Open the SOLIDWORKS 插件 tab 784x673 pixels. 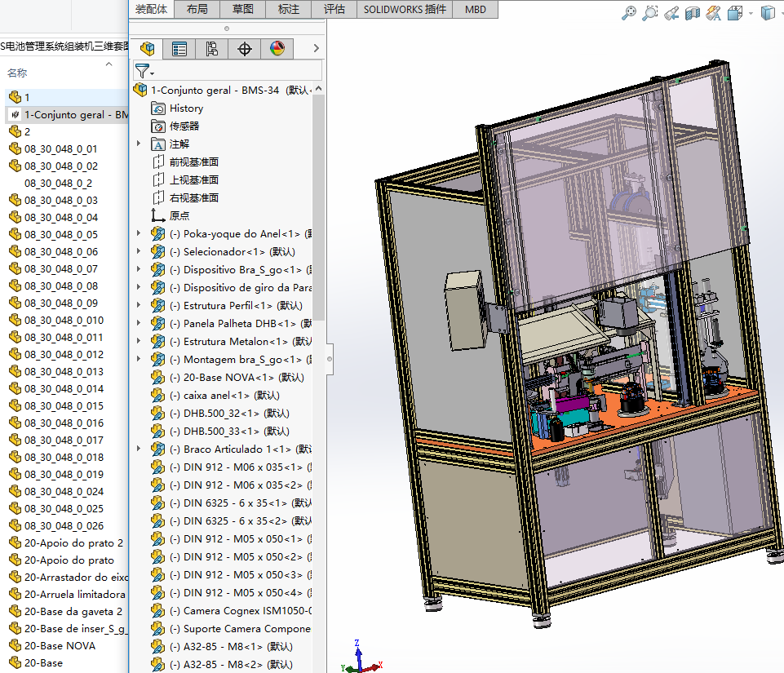pyautogui.click(x=405, y=9)
